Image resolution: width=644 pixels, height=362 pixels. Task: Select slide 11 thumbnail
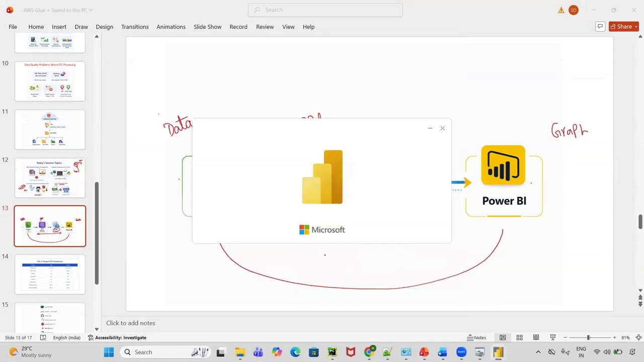pos(50,129)
